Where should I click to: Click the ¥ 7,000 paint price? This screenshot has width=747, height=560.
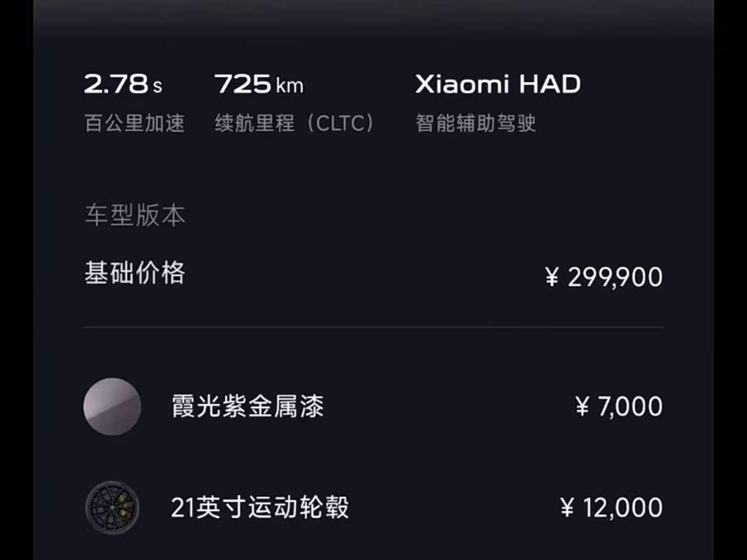pos(619,407)
